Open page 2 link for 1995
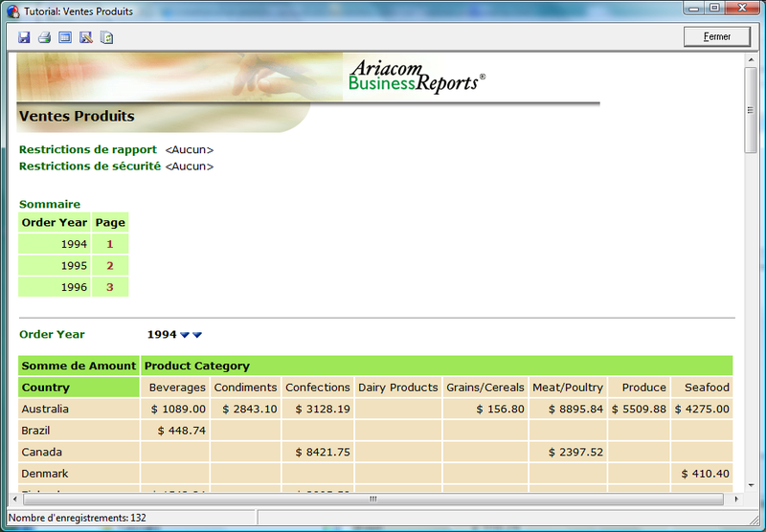766x532 pixels. [110, 266]
